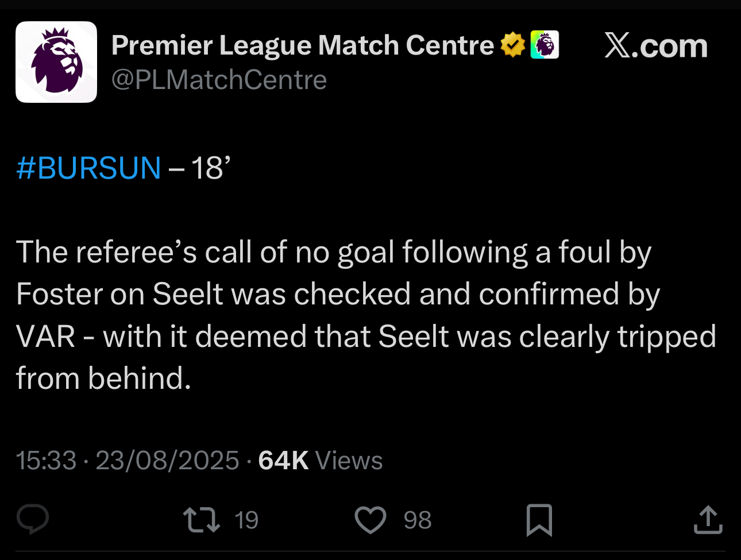Screen dimensions: 741x560
Task: Reply using the speech bubble icon
Action: (x=33, y=520)
